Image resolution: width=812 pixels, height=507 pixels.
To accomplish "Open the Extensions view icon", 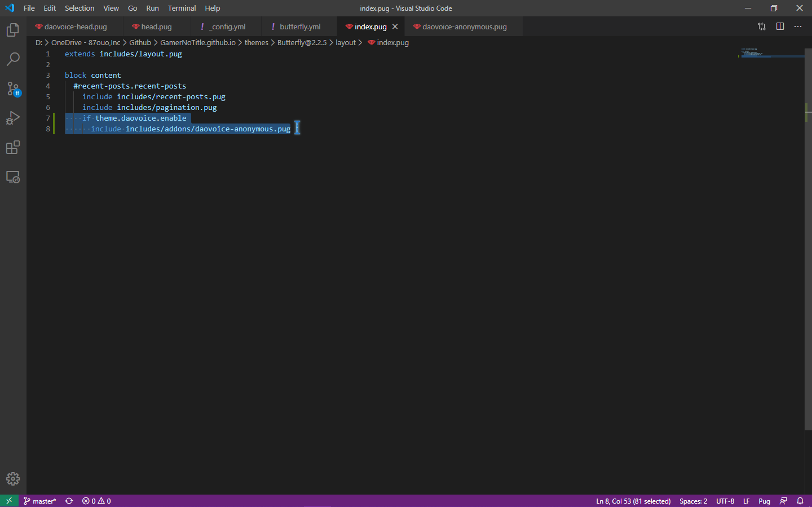I will 12,148.
